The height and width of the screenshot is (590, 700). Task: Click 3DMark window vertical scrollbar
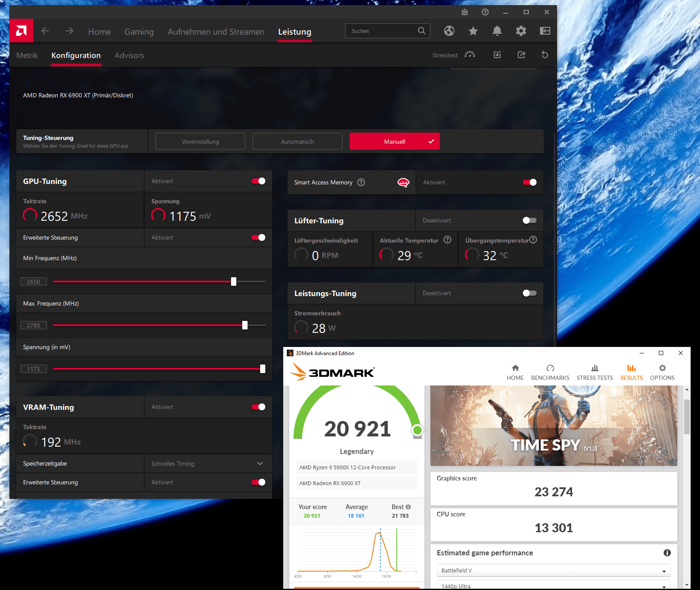pos(687,417)
